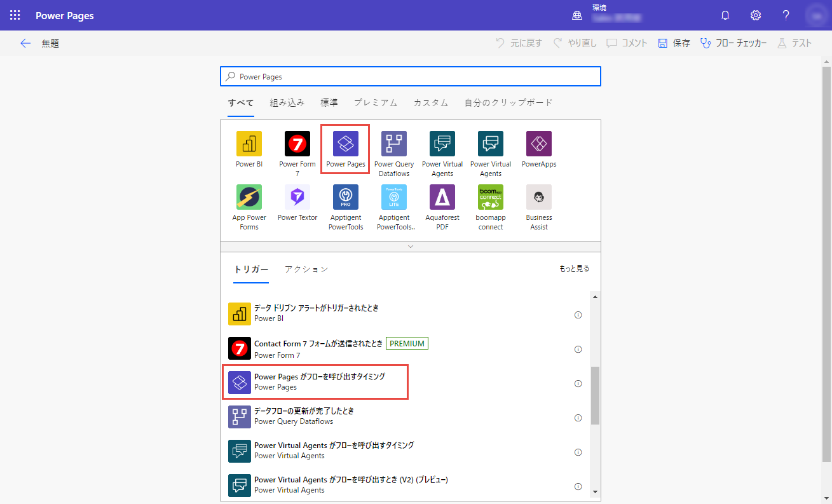
Task: Switch to the すべて tab
Action: coord(241,102)
